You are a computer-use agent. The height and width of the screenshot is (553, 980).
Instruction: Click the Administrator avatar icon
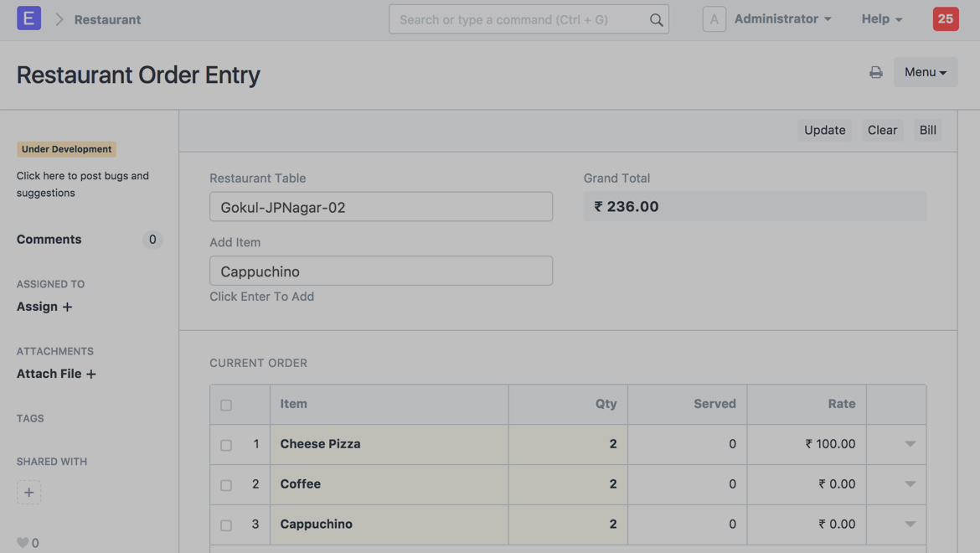tap(714, 19)
